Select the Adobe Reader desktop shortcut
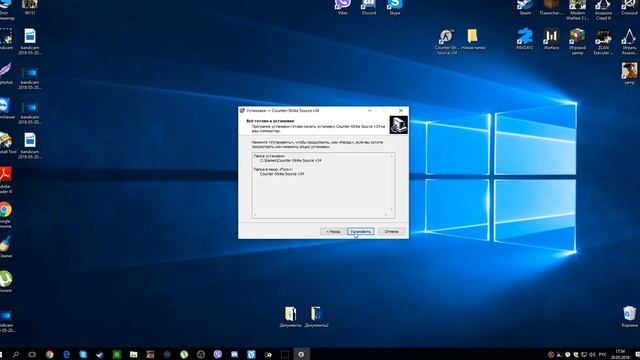Screen dimensions: 640x360 5,180
